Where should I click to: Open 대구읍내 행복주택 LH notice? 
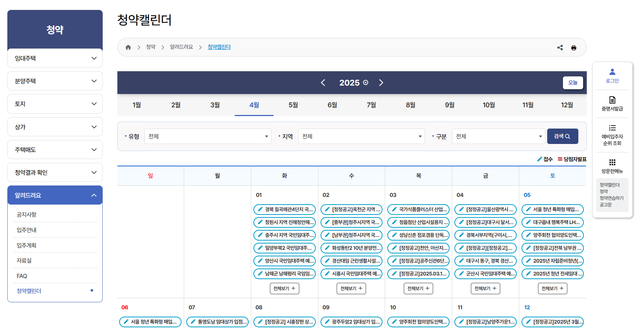553,222
